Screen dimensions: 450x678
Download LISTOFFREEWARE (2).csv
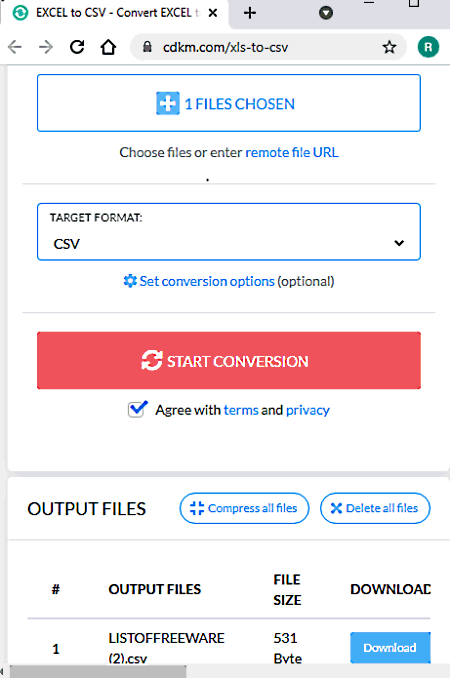coord(390,647)
